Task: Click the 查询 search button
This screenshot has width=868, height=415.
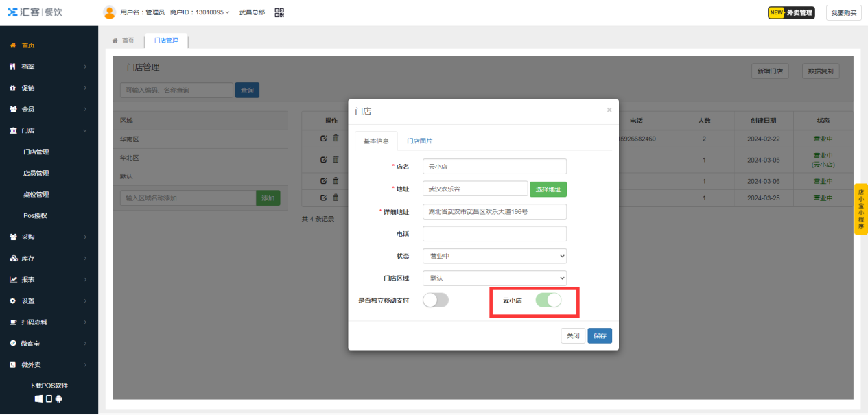Action: [247, 90]
